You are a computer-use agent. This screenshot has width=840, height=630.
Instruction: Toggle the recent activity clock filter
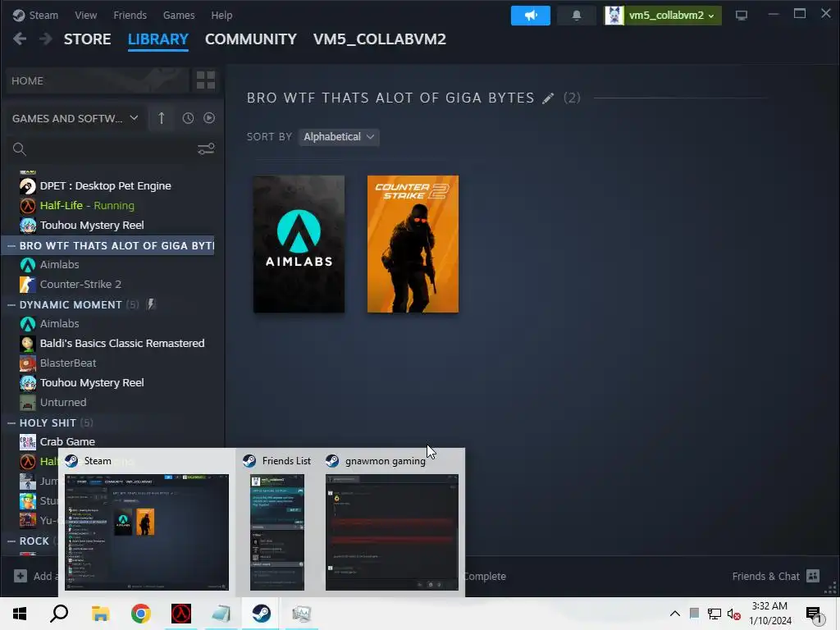188,118
